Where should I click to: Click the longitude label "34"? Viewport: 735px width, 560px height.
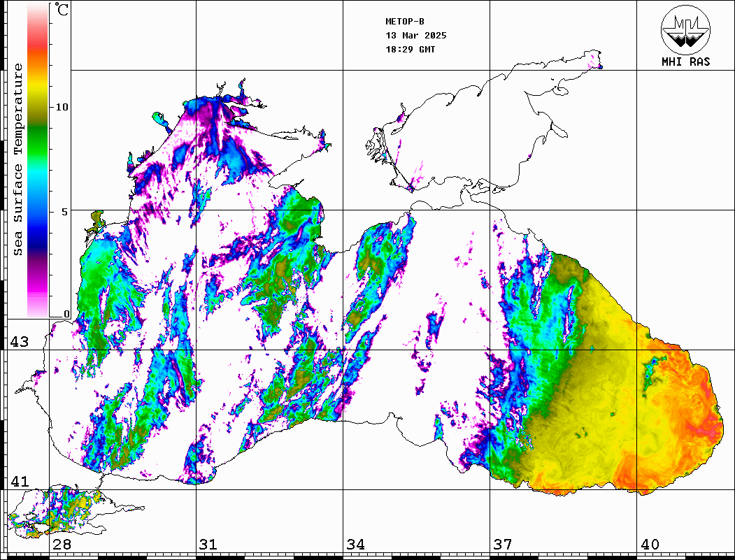click(355, 545)
